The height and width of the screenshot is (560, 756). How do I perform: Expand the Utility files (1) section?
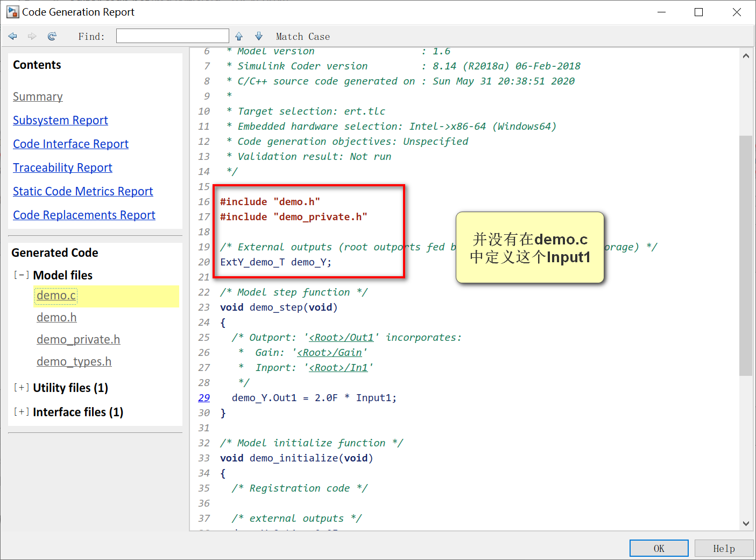click(x=22, y=388)
